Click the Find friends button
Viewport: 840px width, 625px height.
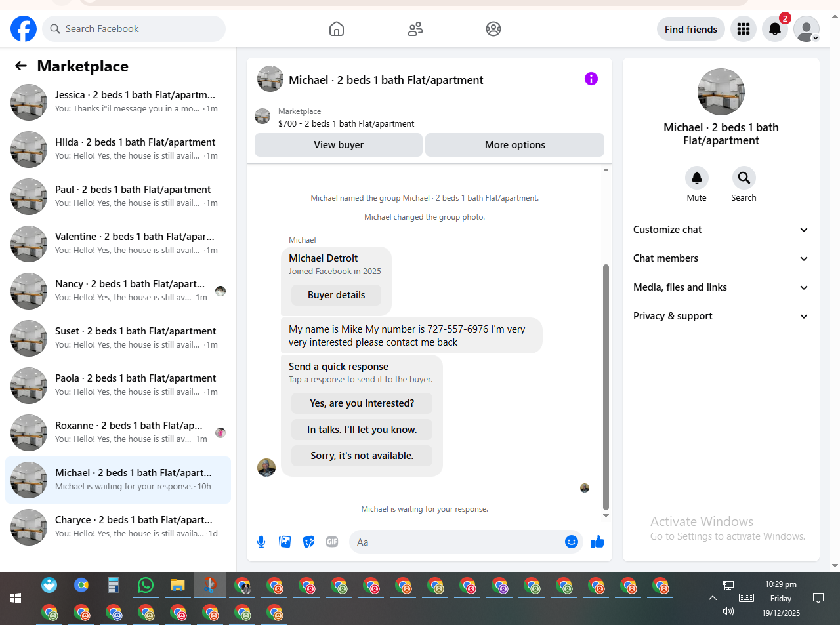[691, 29]
